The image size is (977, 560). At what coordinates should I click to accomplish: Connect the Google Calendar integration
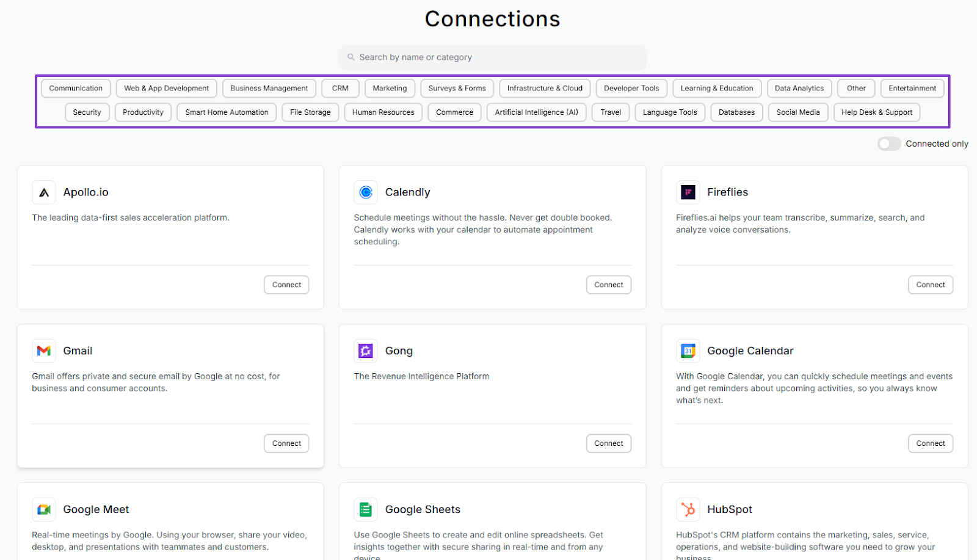(x=931, y=444)
